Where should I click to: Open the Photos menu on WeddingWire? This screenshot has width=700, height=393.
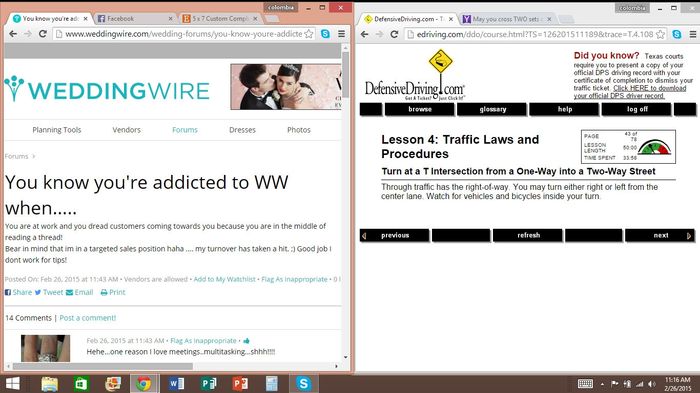(x=299, y=130)
